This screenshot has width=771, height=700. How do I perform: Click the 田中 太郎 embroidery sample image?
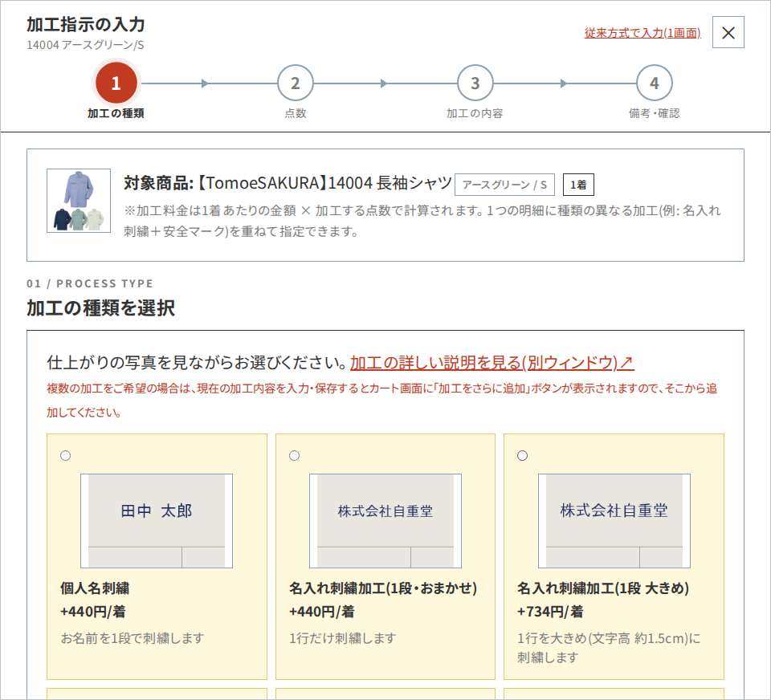[x=157, y=521]
